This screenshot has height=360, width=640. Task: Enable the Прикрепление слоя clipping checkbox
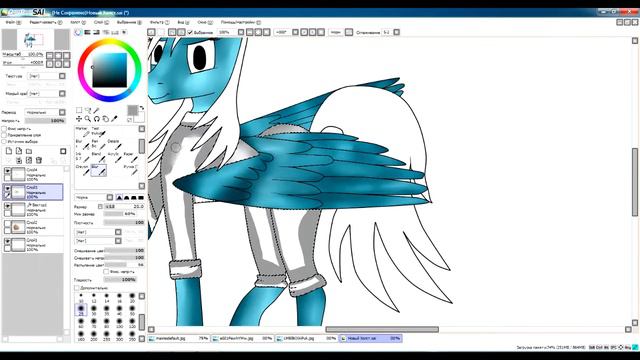(x=4, y=135)
